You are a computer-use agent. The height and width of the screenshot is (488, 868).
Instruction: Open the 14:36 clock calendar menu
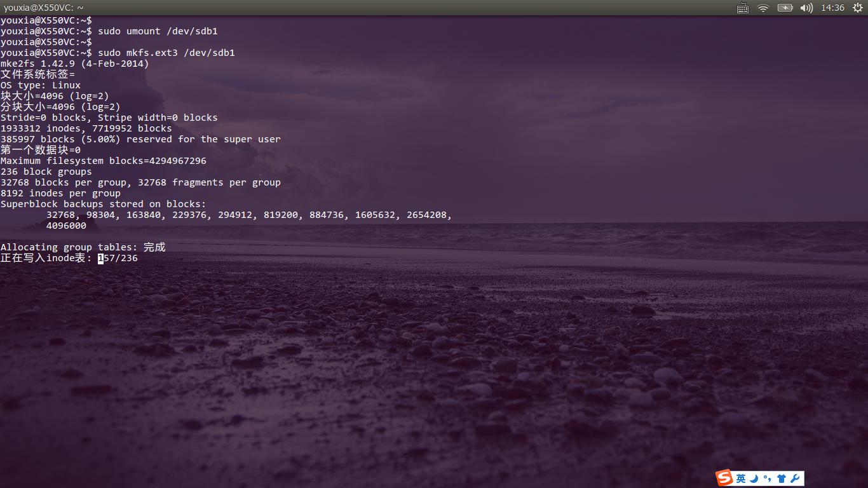[832, 8]
